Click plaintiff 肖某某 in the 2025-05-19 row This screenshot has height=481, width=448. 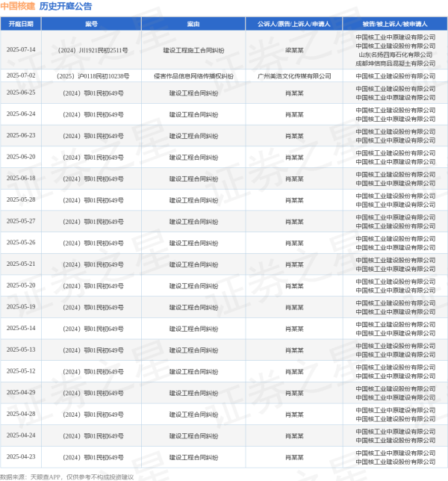294,308
